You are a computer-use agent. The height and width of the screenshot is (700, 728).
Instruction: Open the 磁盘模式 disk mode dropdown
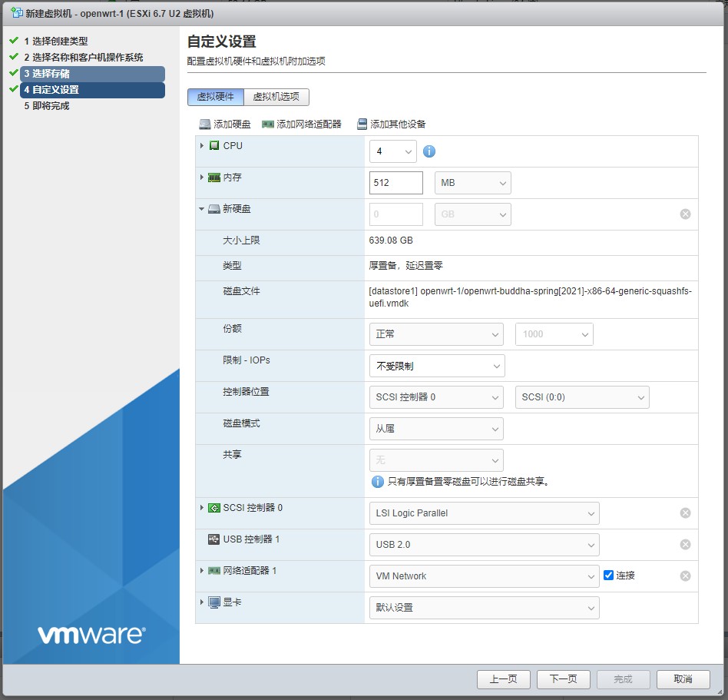pos(436,429)
